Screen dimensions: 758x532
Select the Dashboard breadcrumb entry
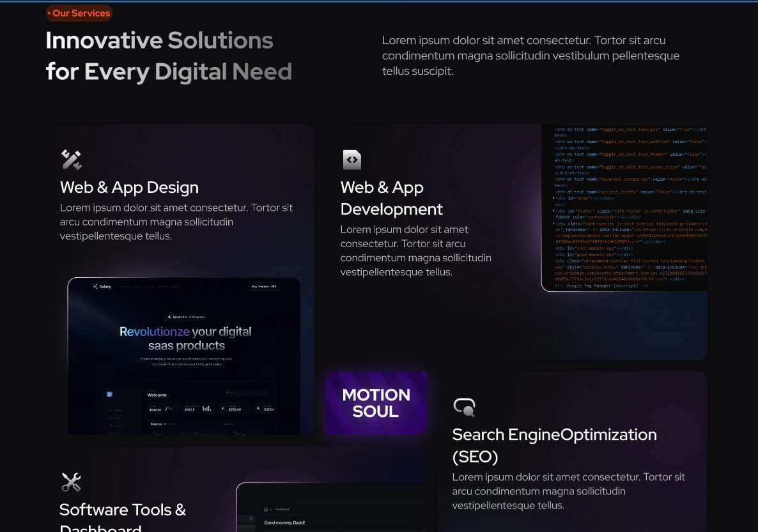tap(282, 509)
